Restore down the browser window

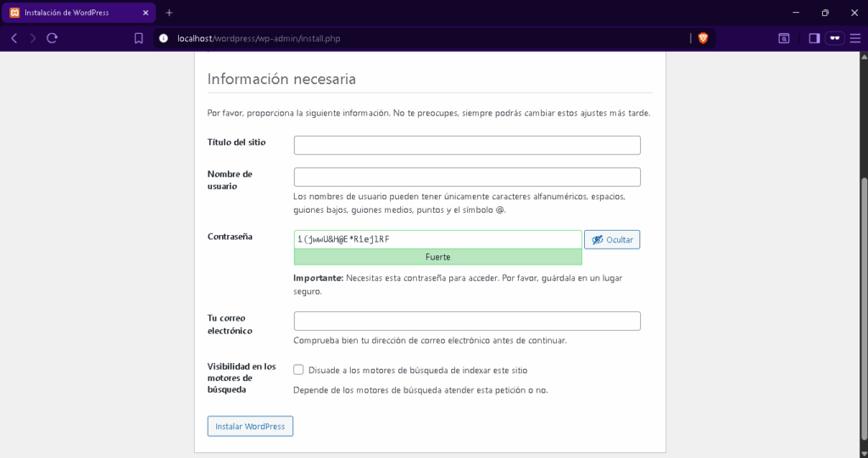pos(825,12)
